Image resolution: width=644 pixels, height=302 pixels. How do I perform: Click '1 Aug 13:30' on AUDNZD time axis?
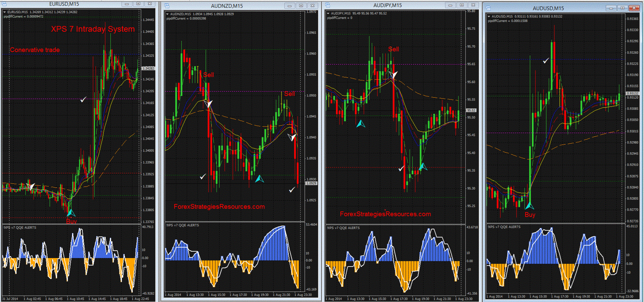pyautogui.click(x=195, y=295)
